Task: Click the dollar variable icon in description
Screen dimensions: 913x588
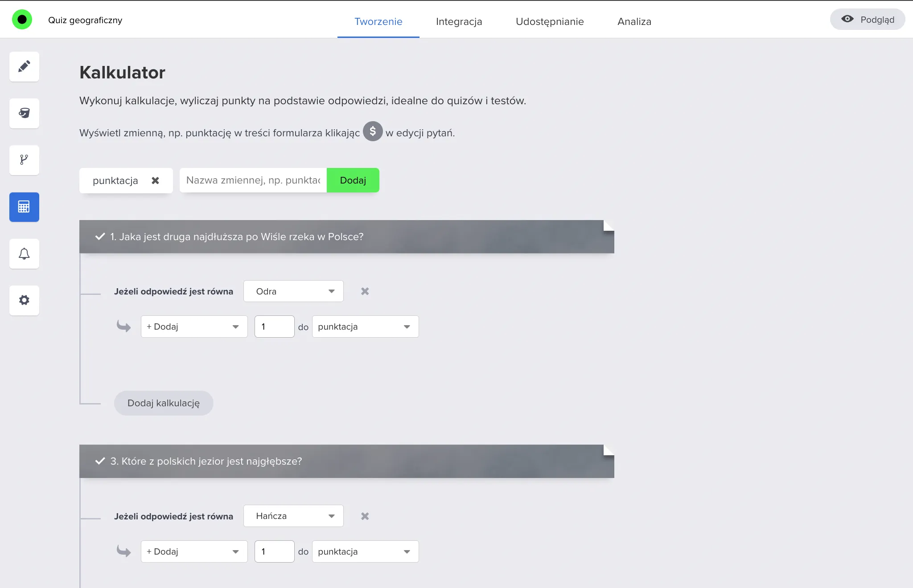Action: point(373,131)
